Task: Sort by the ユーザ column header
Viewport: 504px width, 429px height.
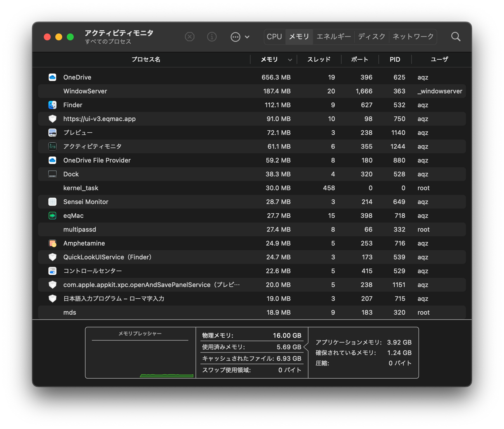Action: (x=439, y=59)
